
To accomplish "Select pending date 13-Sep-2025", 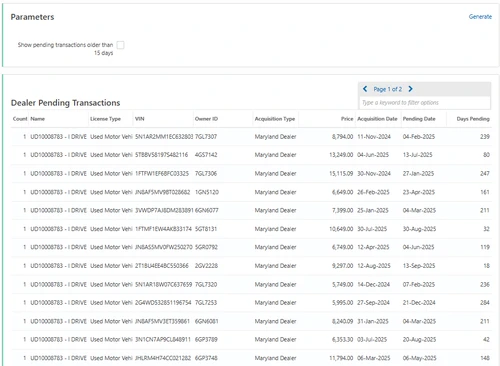I will pos(419,266).
